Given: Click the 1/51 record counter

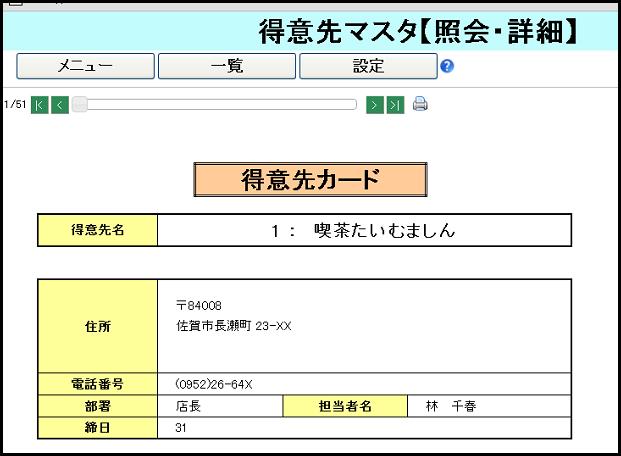Looking at the screenshot, I should tap(15, 105).
